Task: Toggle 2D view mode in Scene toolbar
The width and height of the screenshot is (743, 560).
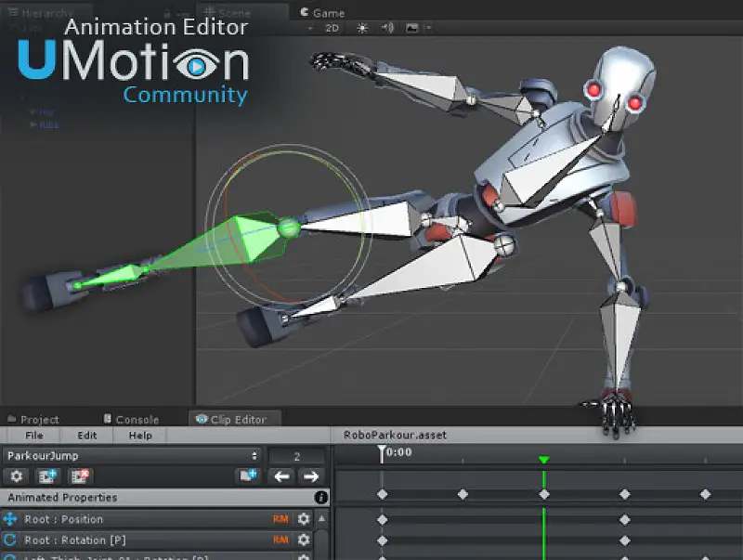Action: pos(332,29)
